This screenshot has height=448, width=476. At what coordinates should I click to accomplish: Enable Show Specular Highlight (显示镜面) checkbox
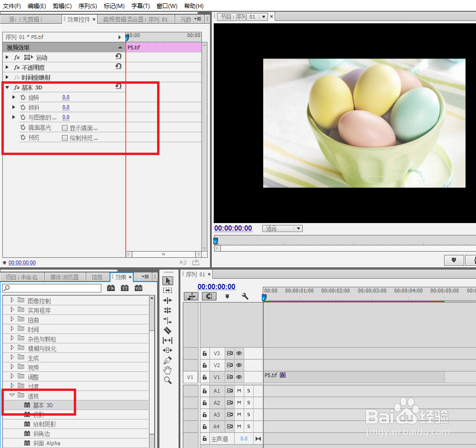tap(65, 128)
